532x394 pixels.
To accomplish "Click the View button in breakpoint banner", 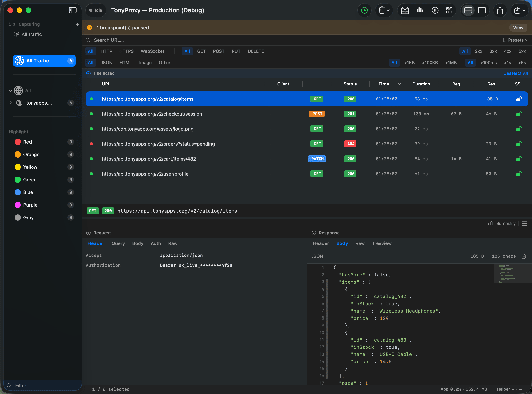I will pos(518,28).
